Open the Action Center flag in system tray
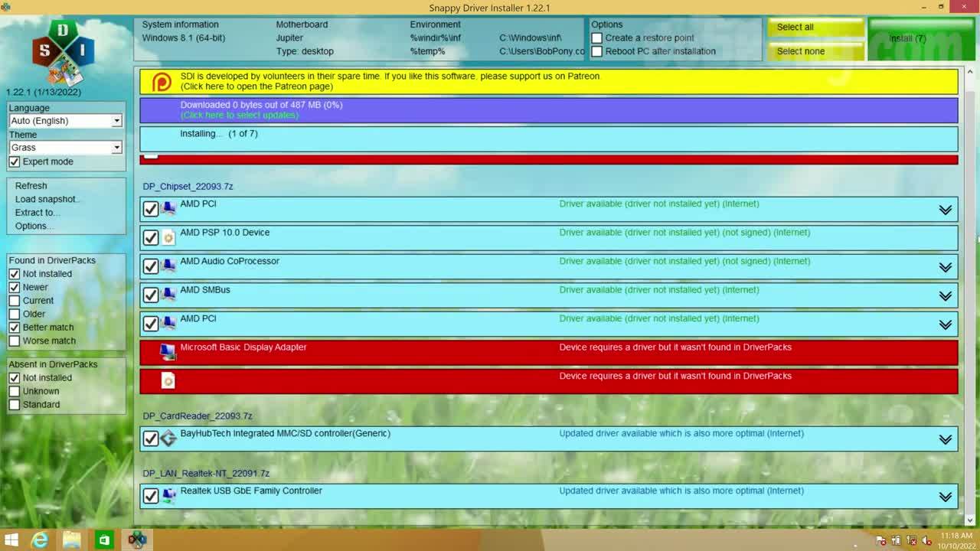 coord(880,540)
